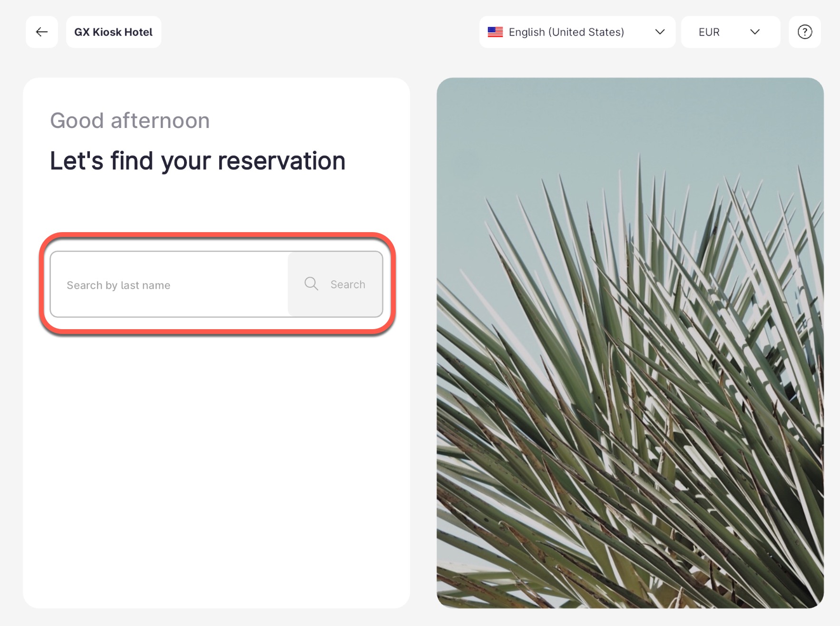Screen dimensions: 840x626
Task: Tap the American flag next to the language name
Action: (495, 32)
